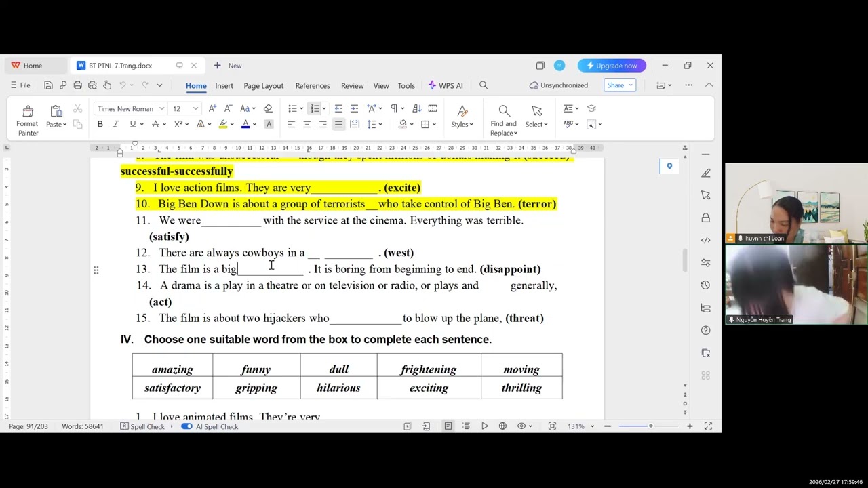Open the File menu

[x=20, y=85]
